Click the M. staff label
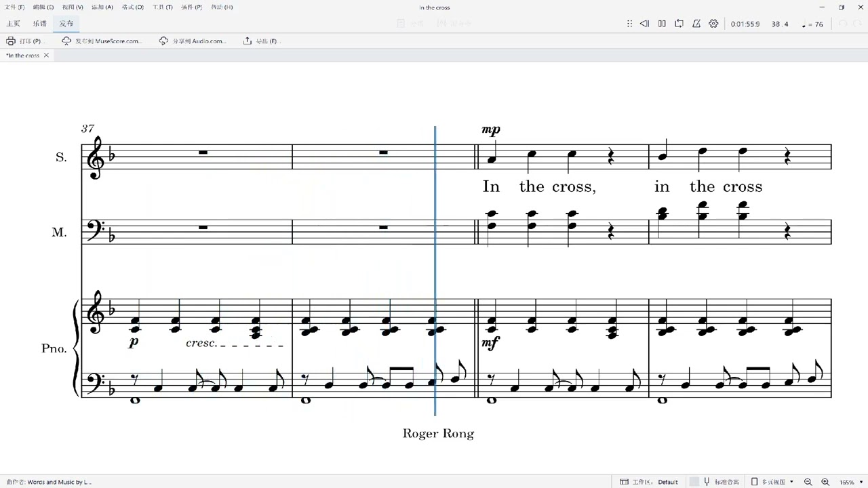 tap(60, 232)
